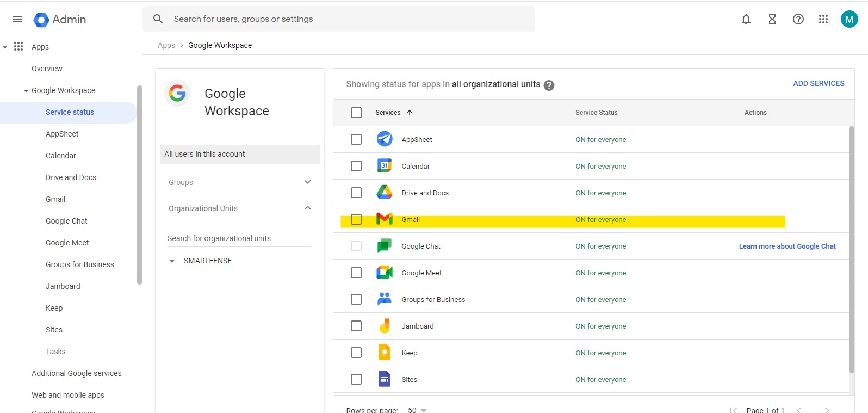Click the Calendar service icon
Image resolution: width=868 pixels, height=413 pixels.
[385, 165]
